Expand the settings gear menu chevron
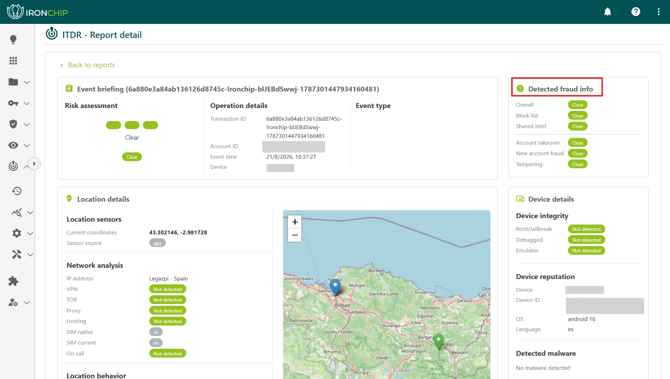 point(30,233)
